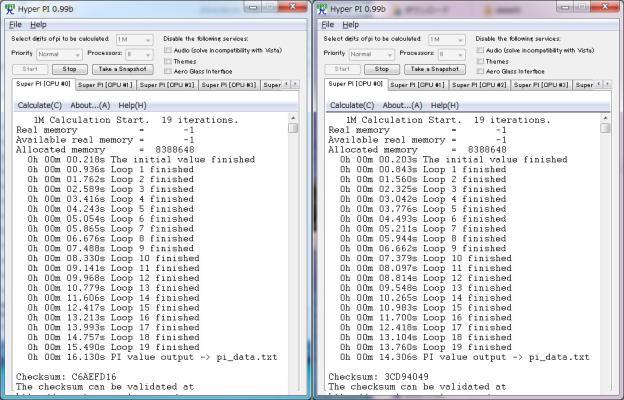Close the right Hyper PI window
This screenshot has width=624, height=400.
pos(606,6)
